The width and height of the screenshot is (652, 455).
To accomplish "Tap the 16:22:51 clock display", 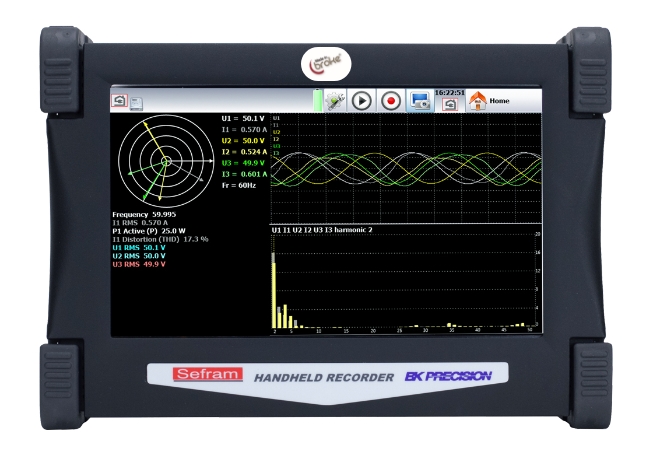I will (x=449, y=93).
